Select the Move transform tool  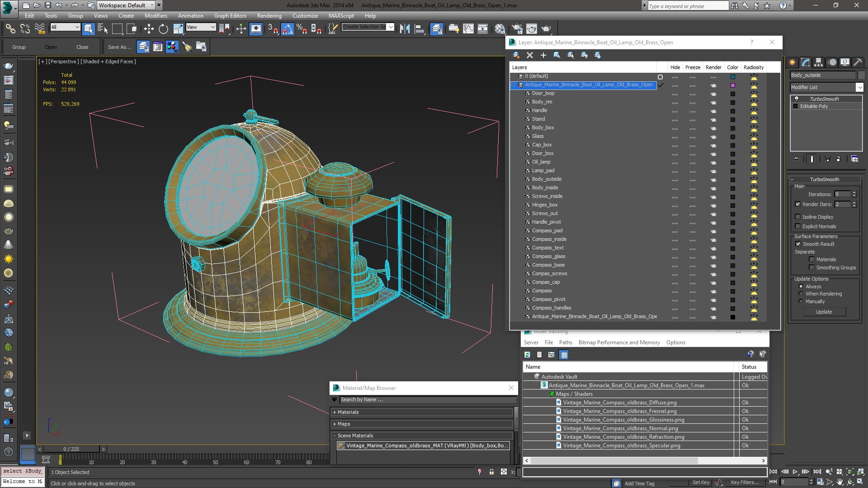(149, 29)
